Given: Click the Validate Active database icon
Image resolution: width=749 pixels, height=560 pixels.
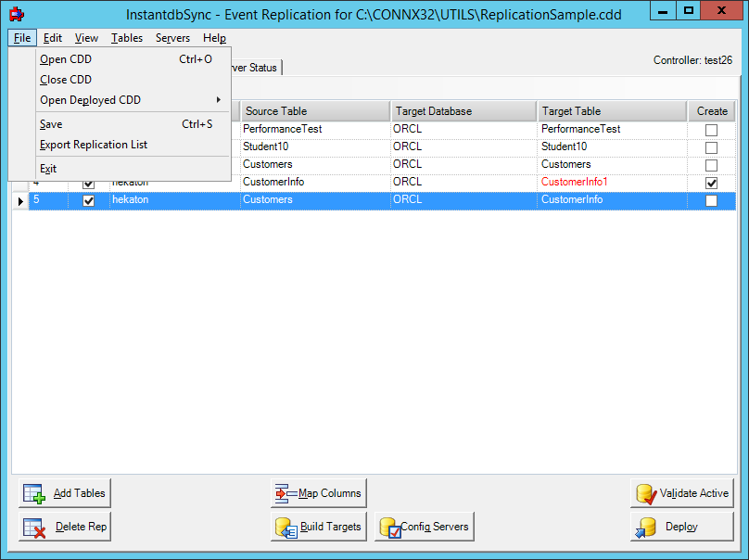Looking at the screenshot, I should pos(646,492).
